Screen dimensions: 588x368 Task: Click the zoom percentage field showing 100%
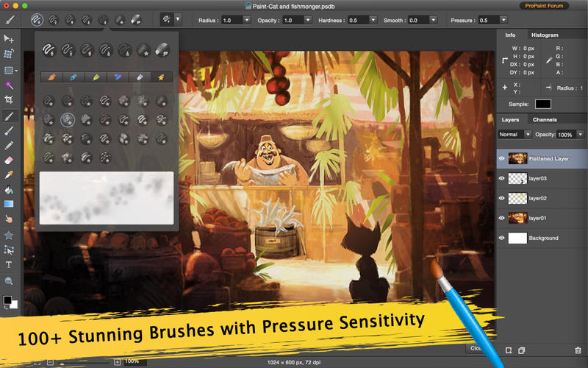pyautogui.click(x=135, y=362)
